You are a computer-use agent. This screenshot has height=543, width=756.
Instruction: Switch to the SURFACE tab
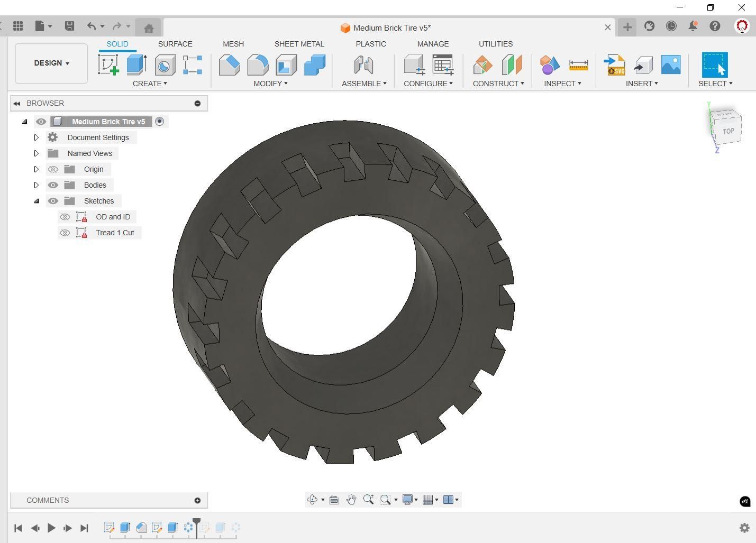[x=175, y=44]
